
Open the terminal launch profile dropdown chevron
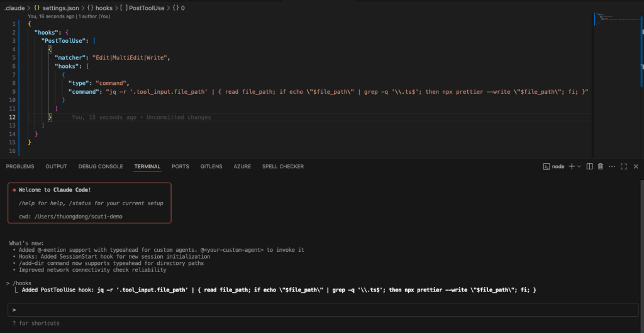579,166
